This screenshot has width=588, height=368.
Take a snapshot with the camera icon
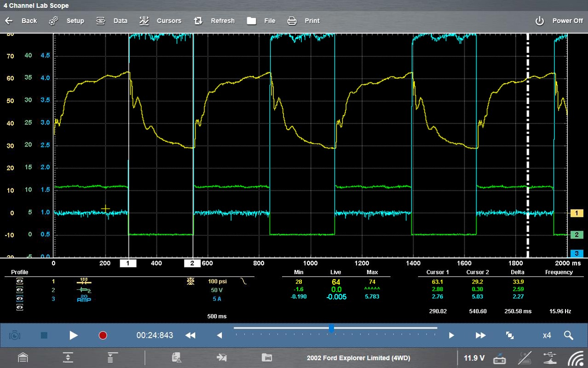[x=15, y=335]
